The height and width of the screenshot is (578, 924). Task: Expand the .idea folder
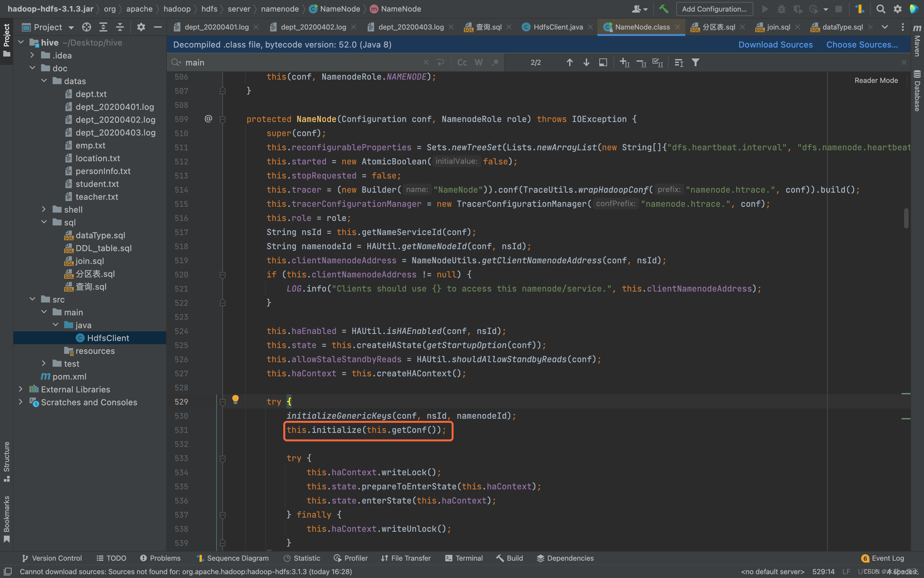point(32,56)
